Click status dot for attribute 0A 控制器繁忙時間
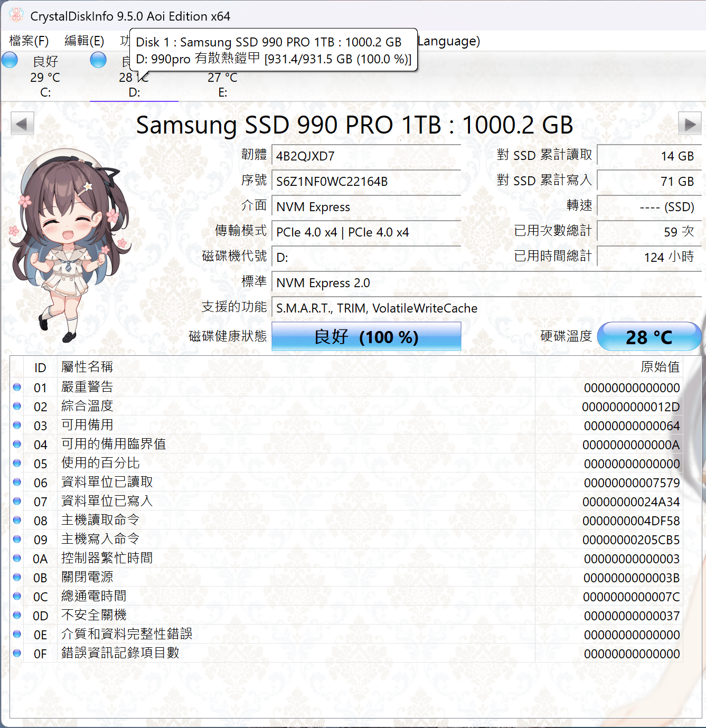The height and width of the screenshot is (728, 706). click(17, 558)
